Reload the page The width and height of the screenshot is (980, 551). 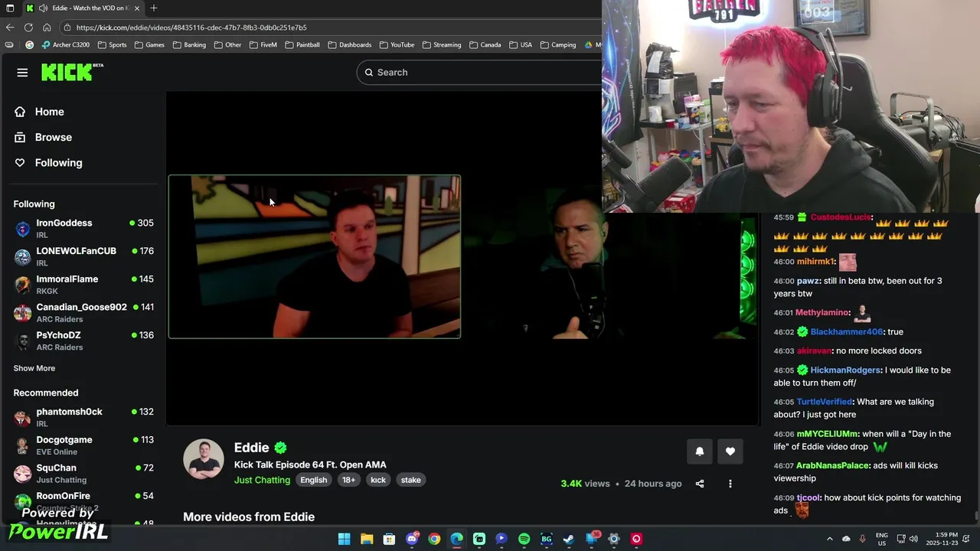(28, 28)
